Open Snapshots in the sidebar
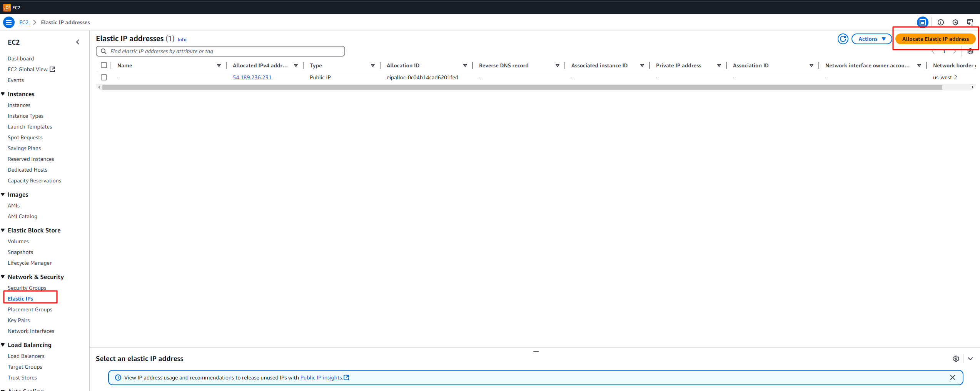Screen dimensions: 980x391 (20, 252)
